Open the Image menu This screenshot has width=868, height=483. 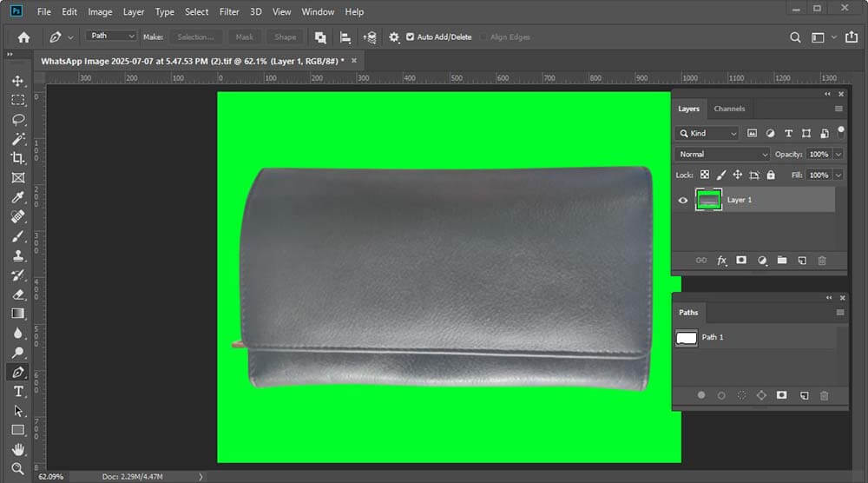click(100, 11)
